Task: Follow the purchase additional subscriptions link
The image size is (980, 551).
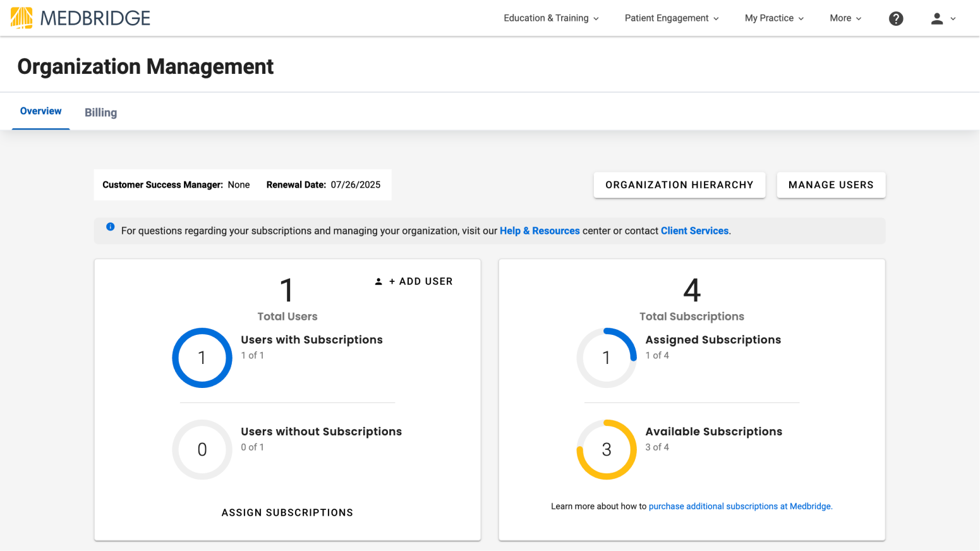Action: 741,506
